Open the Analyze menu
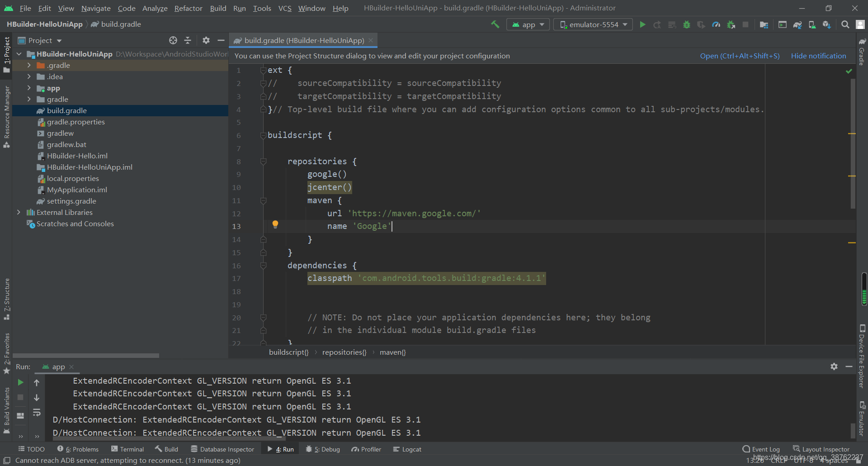868x466 pixels. click(155, 8)
